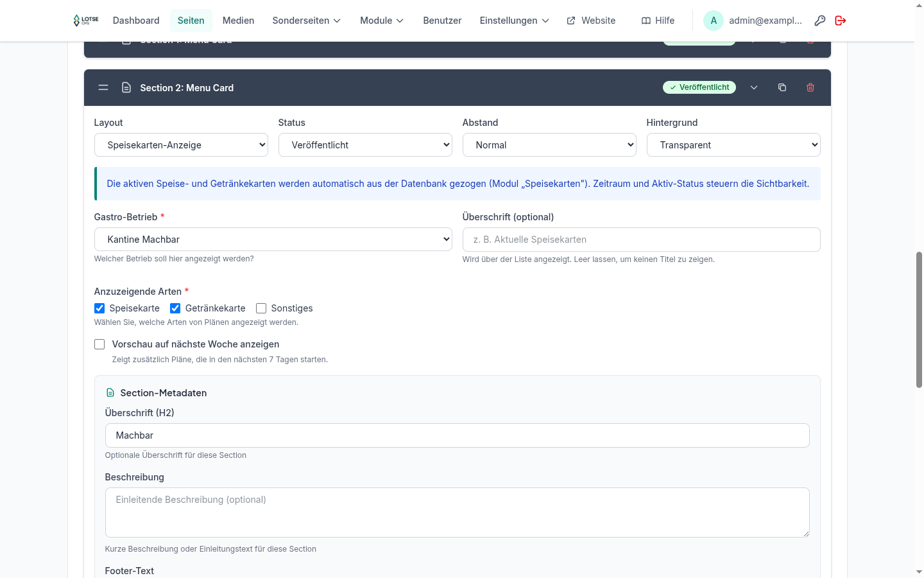
Task: Click the key icon in top bar
Action: [x=819, y=21]
